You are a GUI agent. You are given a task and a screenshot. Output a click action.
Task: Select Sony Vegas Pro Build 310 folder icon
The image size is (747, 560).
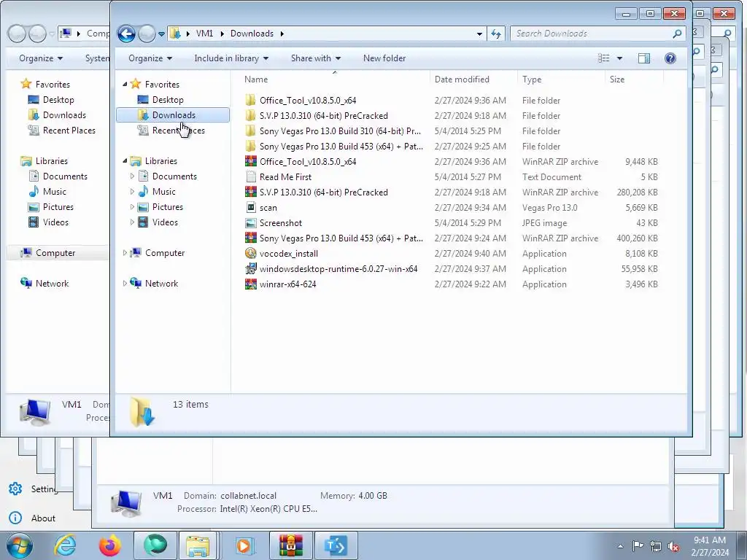[251, 131]
